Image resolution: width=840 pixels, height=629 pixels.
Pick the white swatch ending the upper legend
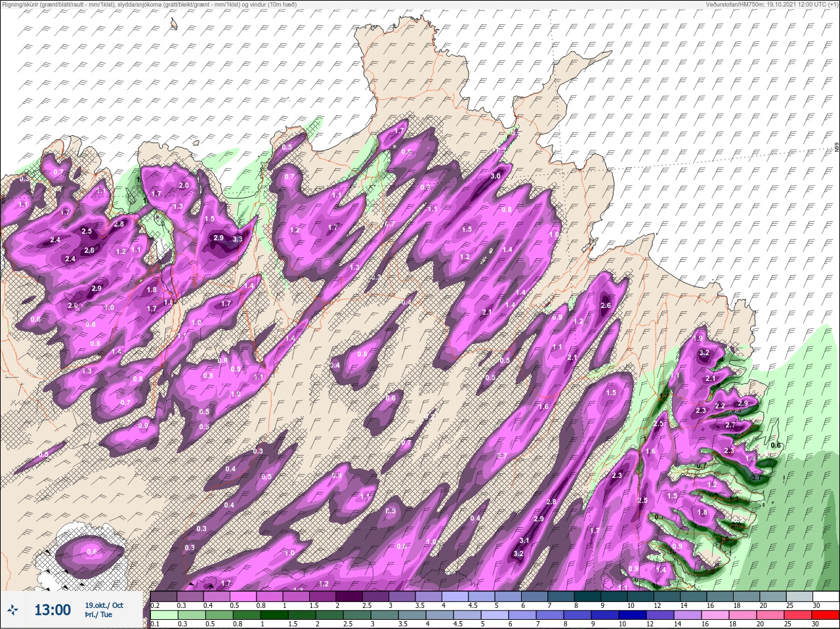click(826, 596)
